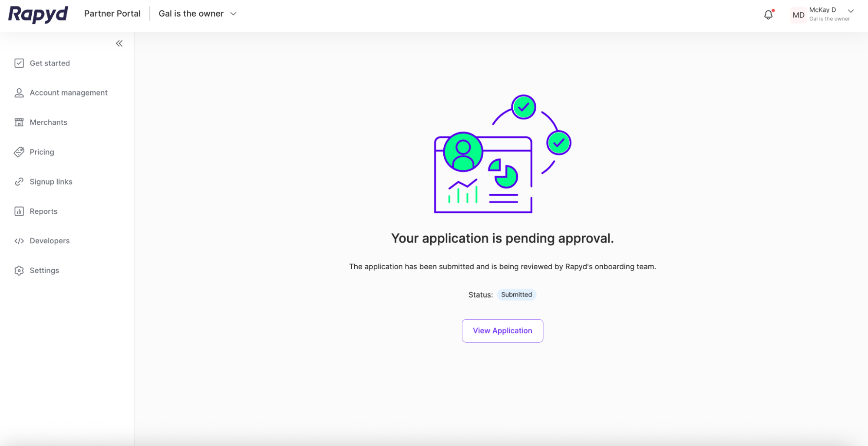Viewport: 868px width, 446px height.
Task: Click the MD avatar badge
Action: (x=798, y=15)
